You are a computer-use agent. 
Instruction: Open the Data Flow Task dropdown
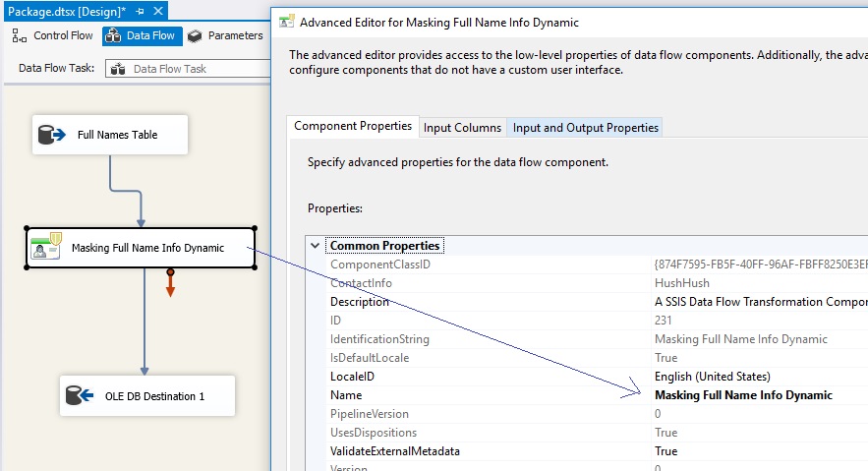(187, 69)
